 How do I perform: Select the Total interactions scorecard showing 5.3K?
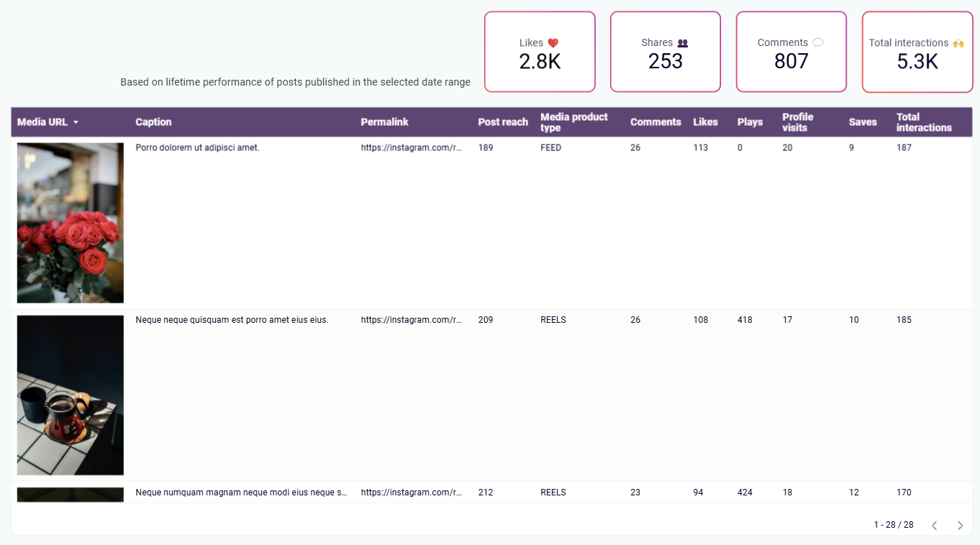point(917,52)
